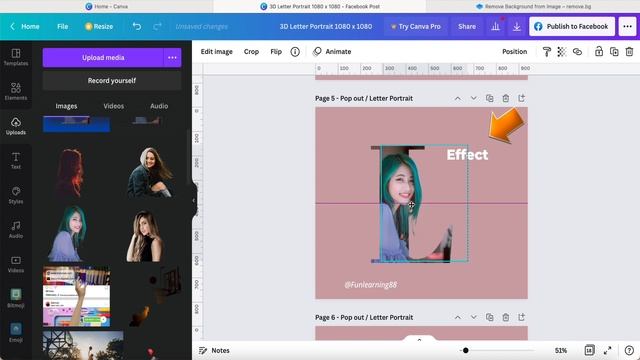Select the copy style paint roller icon

pyautogui.click(x=547, y=52)
